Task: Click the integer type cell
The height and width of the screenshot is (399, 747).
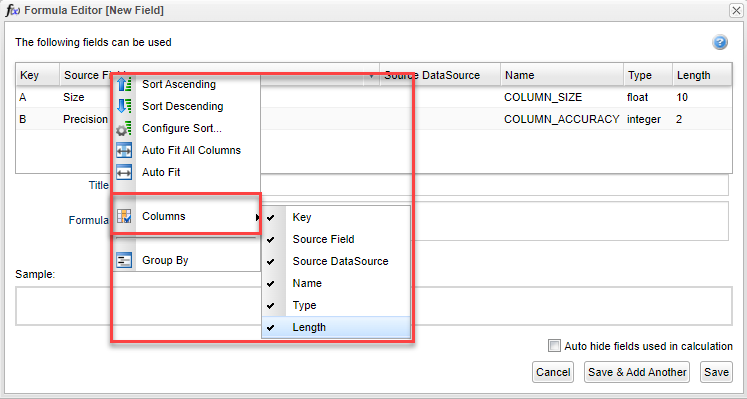Action: click(644, 119)
